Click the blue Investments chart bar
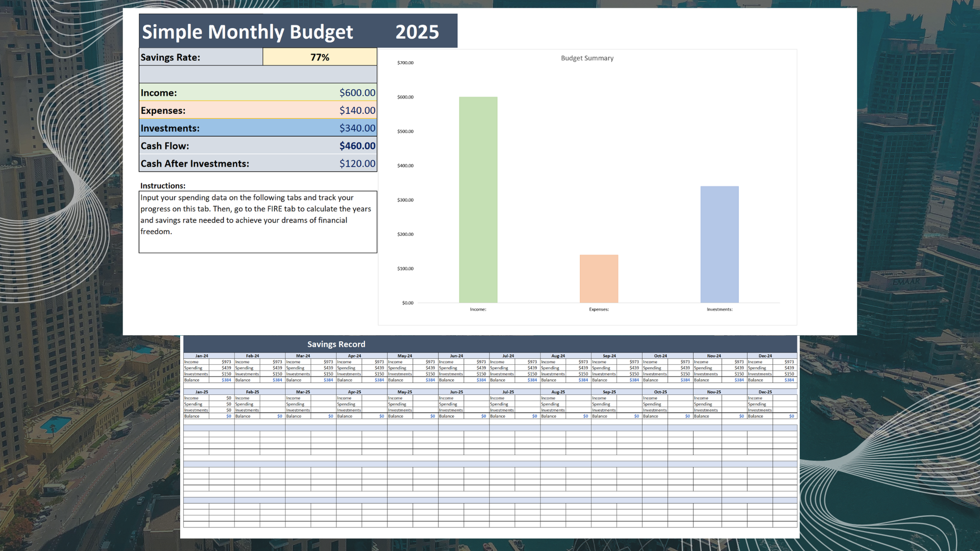 [x=719, y=244]
